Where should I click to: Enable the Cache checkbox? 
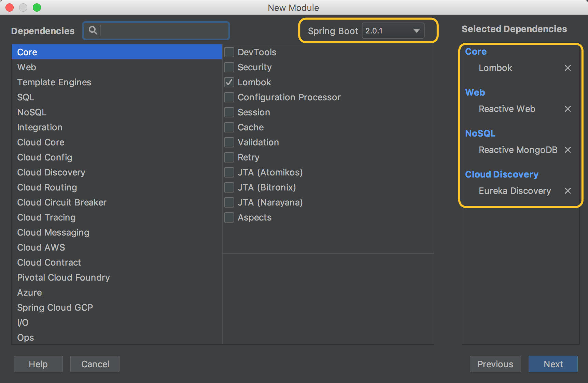point(229,127)
